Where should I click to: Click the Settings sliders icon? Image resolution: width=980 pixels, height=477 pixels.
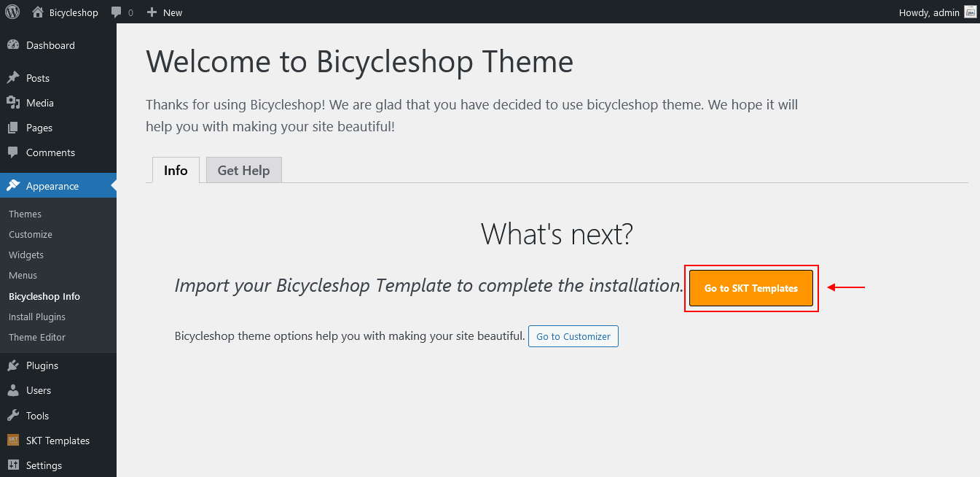pos(13,465)
